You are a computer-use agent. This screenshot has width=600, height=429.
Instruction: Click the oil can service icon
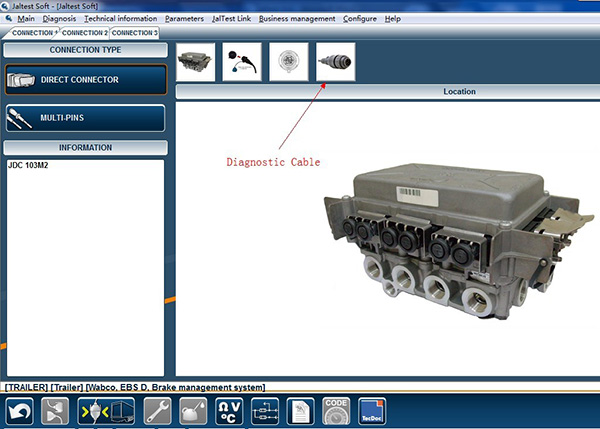(193, 411)
